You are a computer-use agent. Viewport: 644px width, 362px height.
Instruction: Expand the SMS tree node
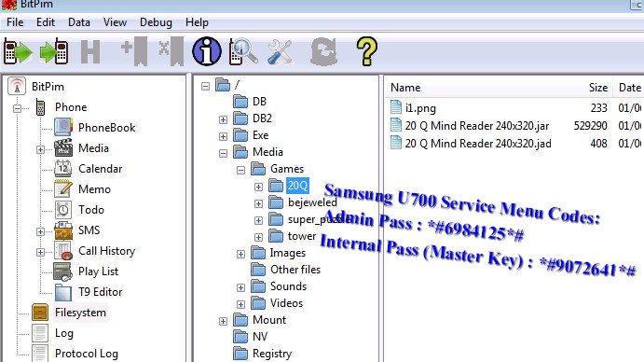click(40, 232)
